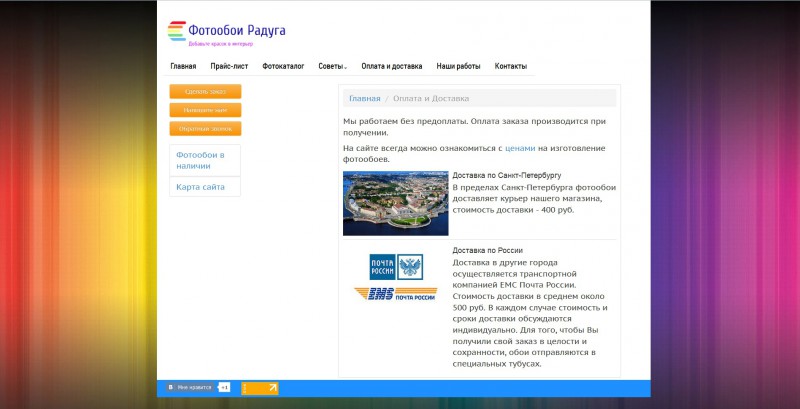
Task: Open the Прайс-лист menu item
Action: point(229,66)
